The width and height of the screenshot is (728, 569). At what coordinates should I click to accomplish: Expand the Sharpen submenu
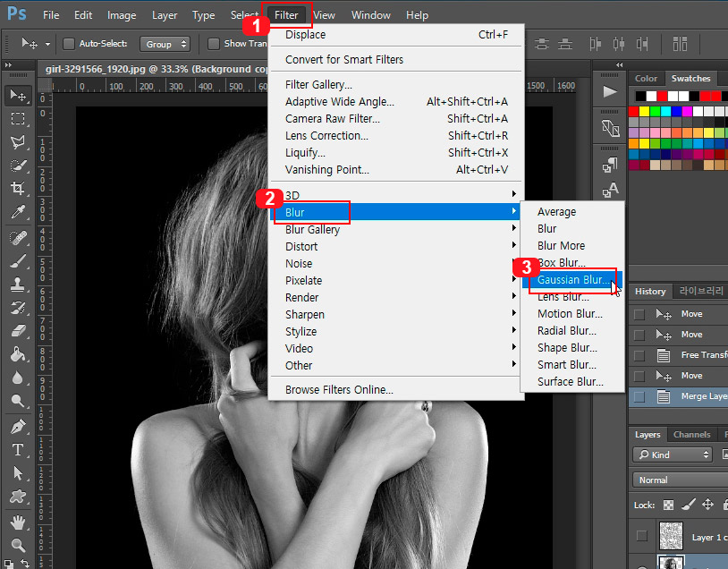396,314
